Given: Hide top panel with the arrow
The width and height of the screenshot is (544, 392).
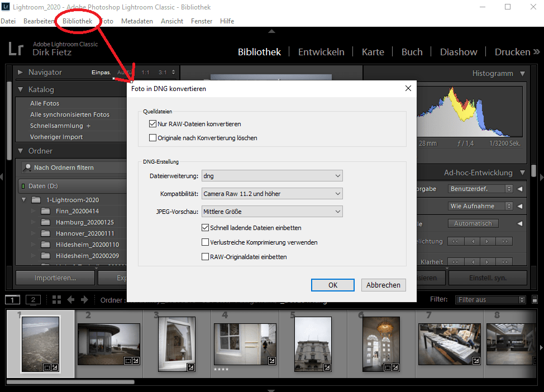Looking at the screenshot, I should point(271,31).
